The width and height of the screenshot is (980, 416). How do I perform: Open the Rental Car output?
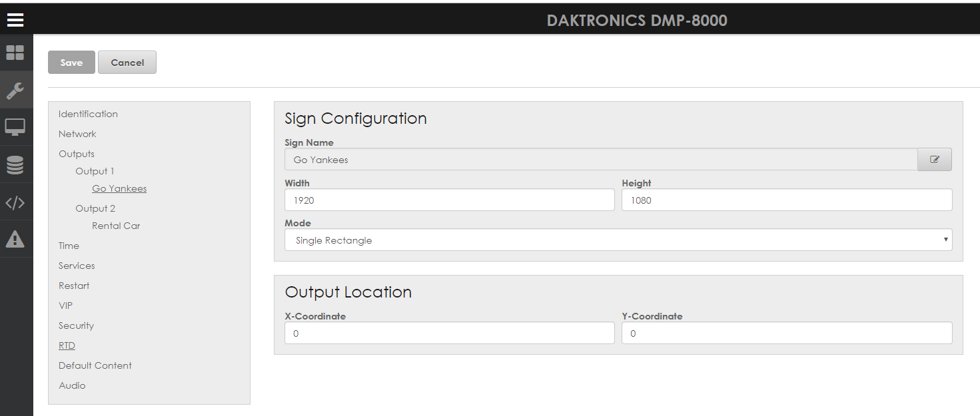(x=116, y=225)
